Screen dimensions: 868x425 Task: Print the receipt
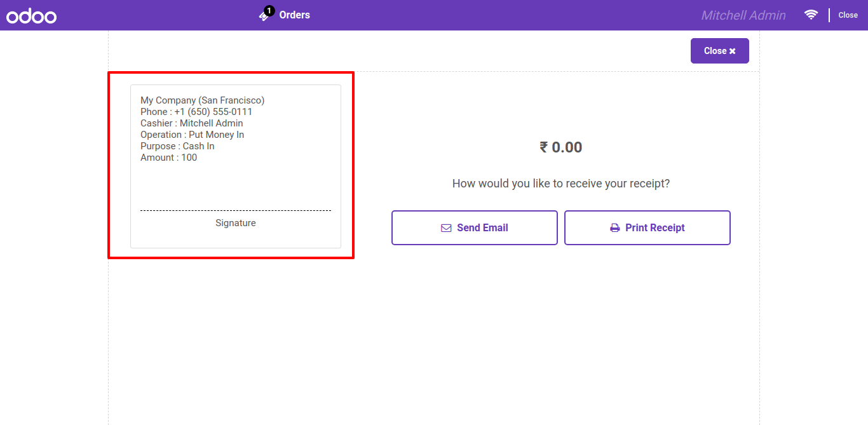pyautogui.click(x=648, y=227)
